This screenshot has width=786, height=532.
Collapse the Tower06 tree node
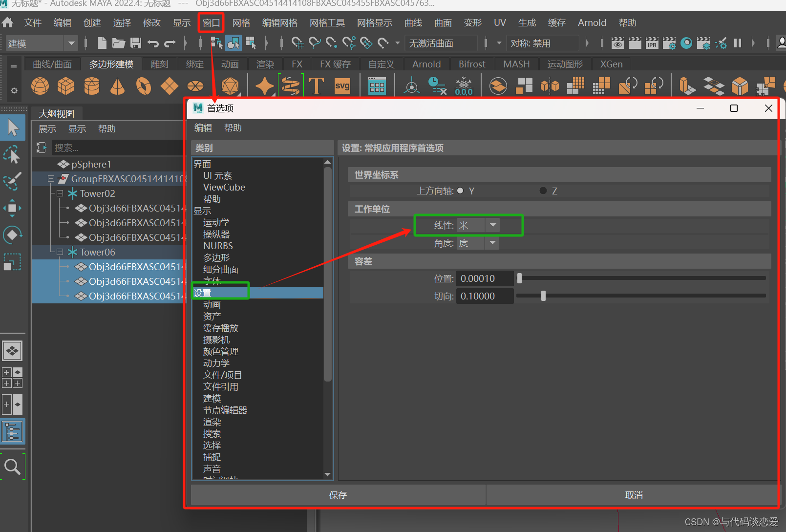pyautogui.click(x=60, y=252)
